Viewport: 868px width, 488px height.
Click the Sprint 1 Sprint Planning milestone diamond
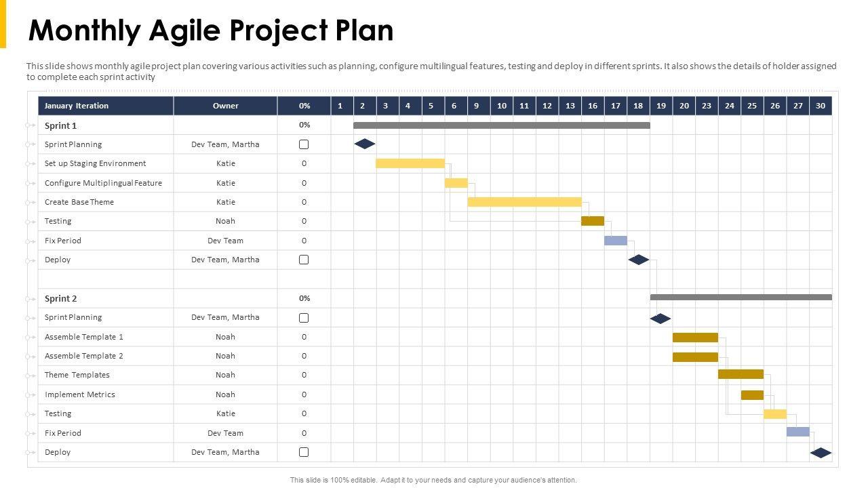click(x=365, y=144)
